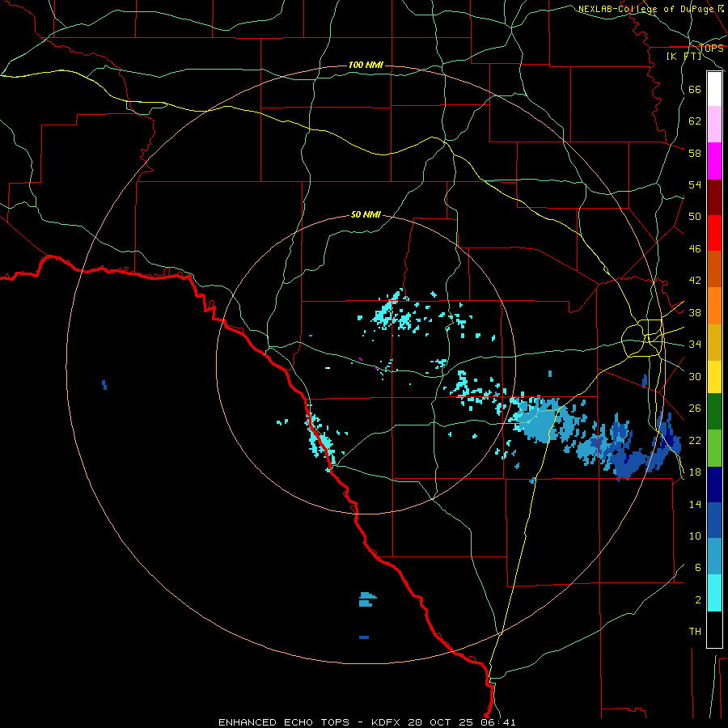Click the "ENHANCED ECHO TOPS" caption text
The width and height of the screenshot is (728, 728).
(284, 722)
